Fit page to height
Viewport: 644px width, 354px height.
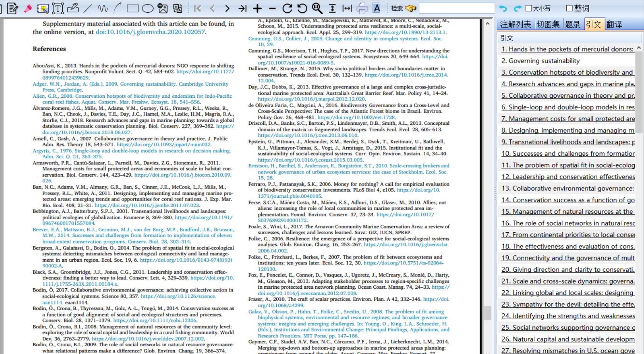[332, 8]
